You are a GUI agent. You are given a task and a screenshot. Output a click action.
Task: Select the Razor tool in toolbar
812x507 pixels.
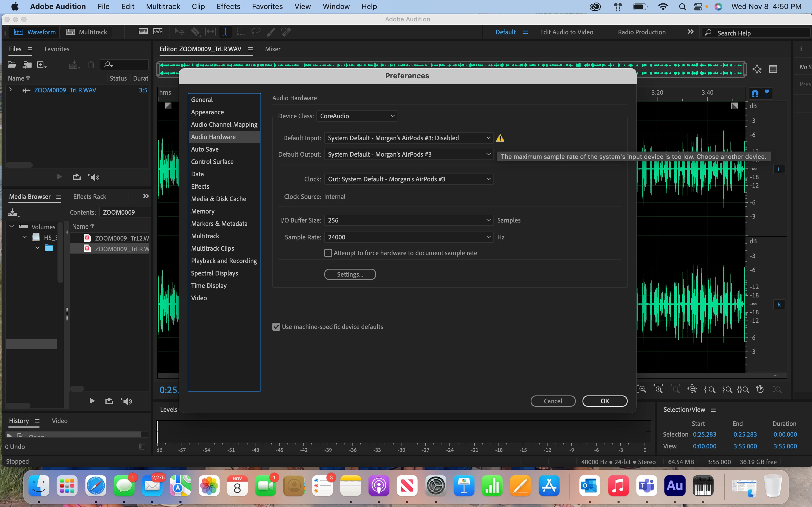(x=195, y=32)
